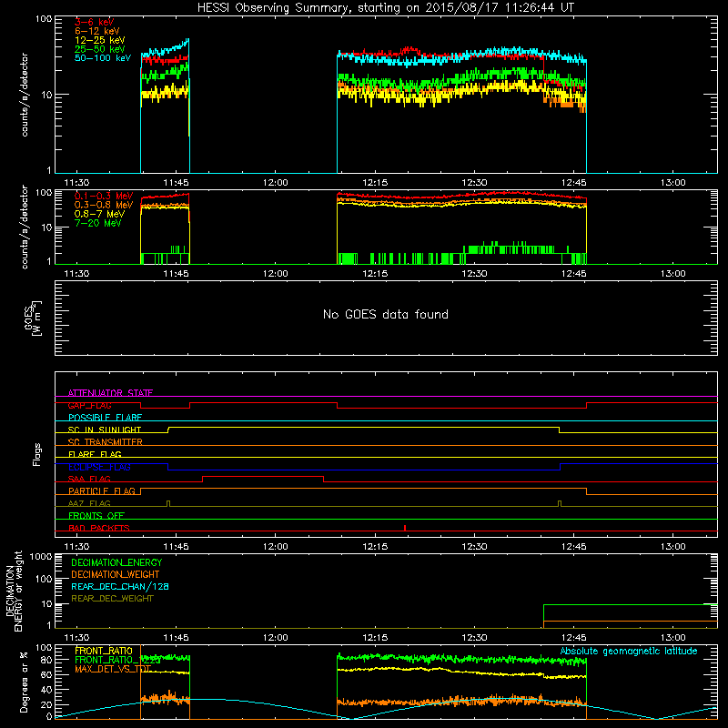This screenshot has height=728, width=728.
Task: Select the SC_IN_SUNLIGHT flag label
Action: pyautogui.click(x=105, y=430)
